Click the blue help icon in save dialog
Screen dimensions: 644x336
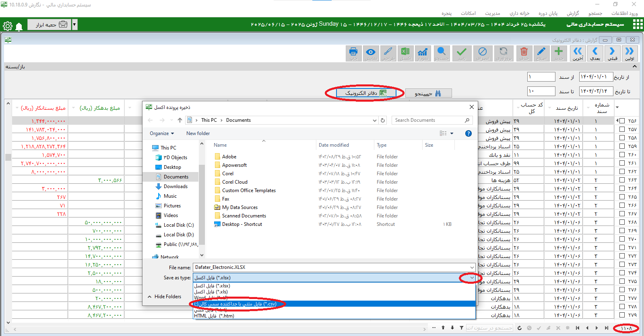point(468,133)
